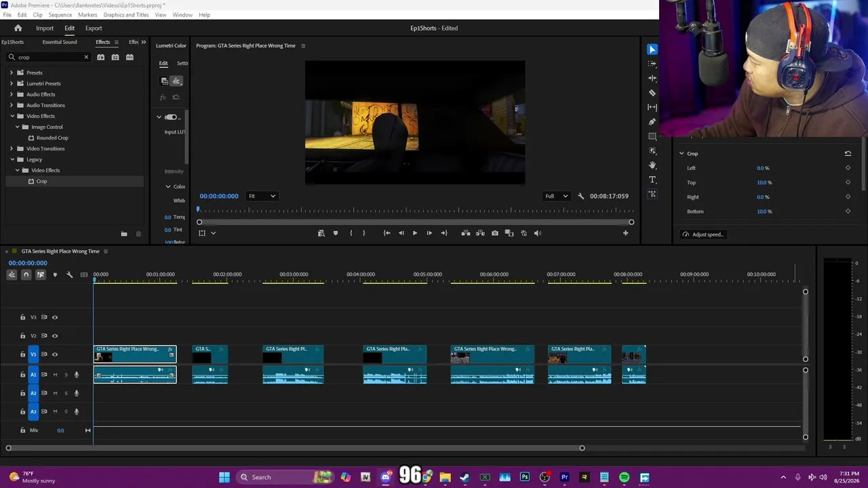Collapse the Legacy folder
This screenshot has width=868, height=488.
(x=12, y=160)
